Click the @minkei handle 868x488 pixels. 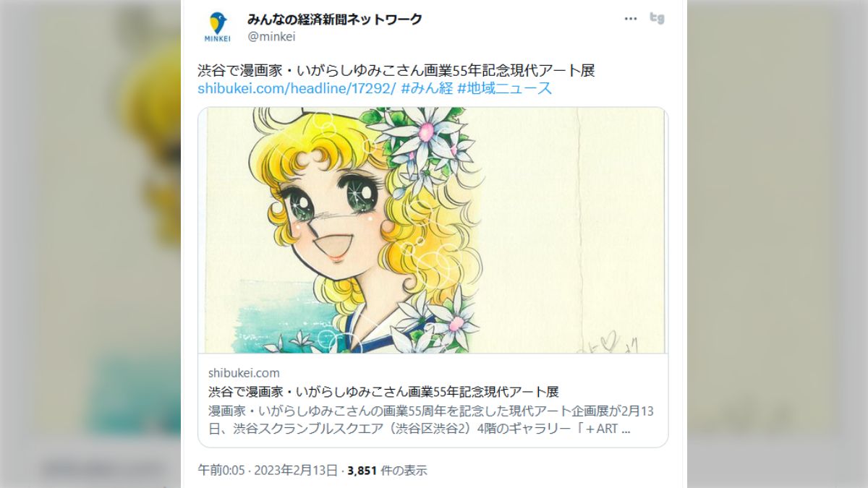pyautogui.click(x=271, y=37)
